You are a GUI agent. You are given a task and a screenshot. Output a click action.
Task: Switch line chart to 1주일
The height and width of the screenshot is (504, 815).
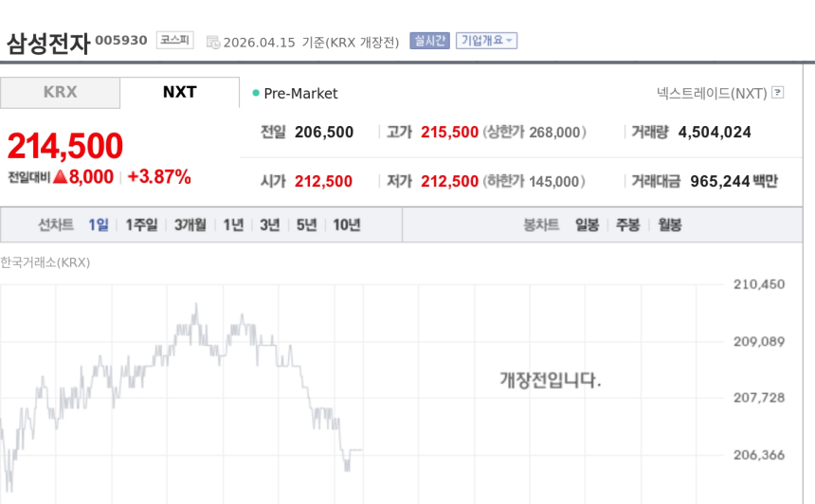(x=141, y=225)
